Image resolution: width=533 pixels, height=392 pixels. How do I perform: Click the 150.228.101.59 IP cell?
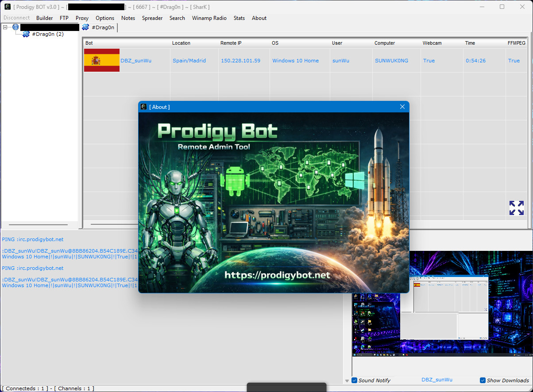click(x=240, y=61)
